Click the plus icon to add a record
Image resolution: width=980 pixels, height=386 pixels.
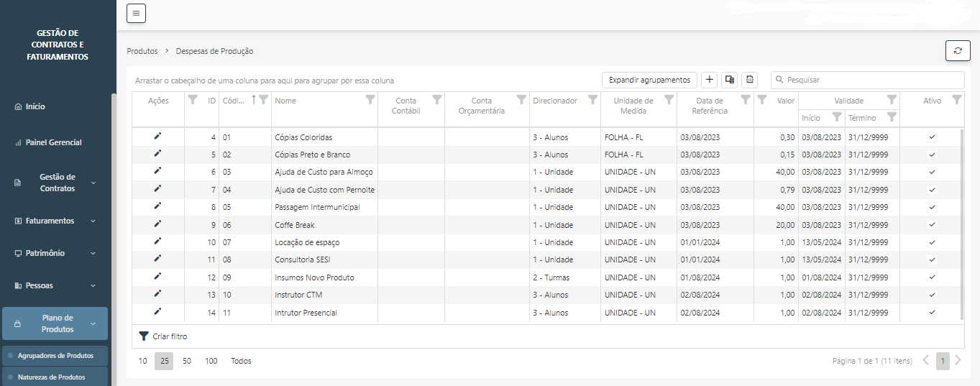click(x=709, y=80)
